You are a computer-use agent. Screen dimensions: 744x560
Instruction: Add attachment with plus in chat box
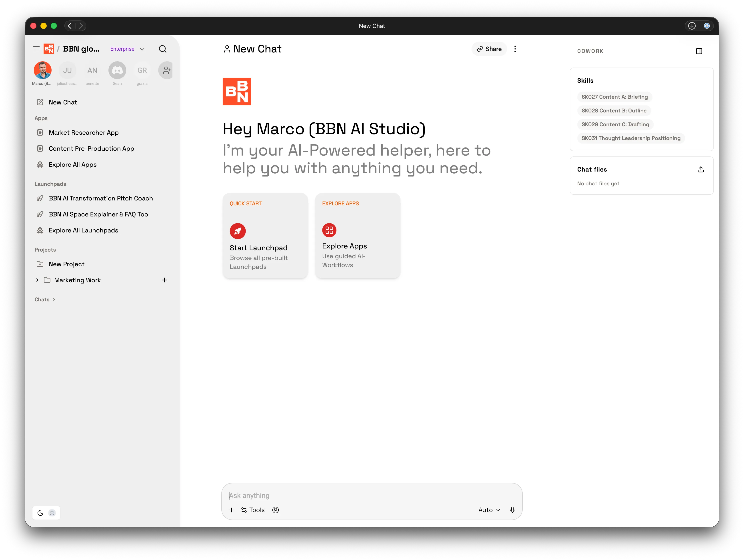click(x=231, y=510)
